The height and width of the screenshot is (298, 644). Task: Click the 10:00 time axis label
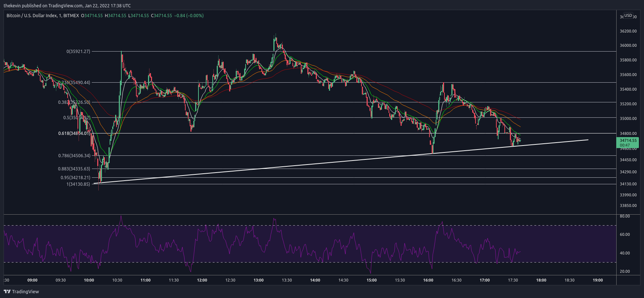click(x=89, y=280)
